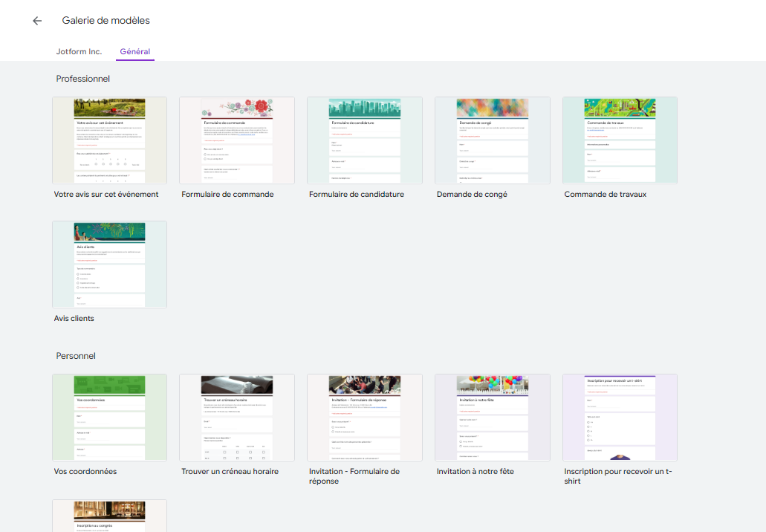
Task: Click the Professionnel section heading
Action: coord(83,79)
